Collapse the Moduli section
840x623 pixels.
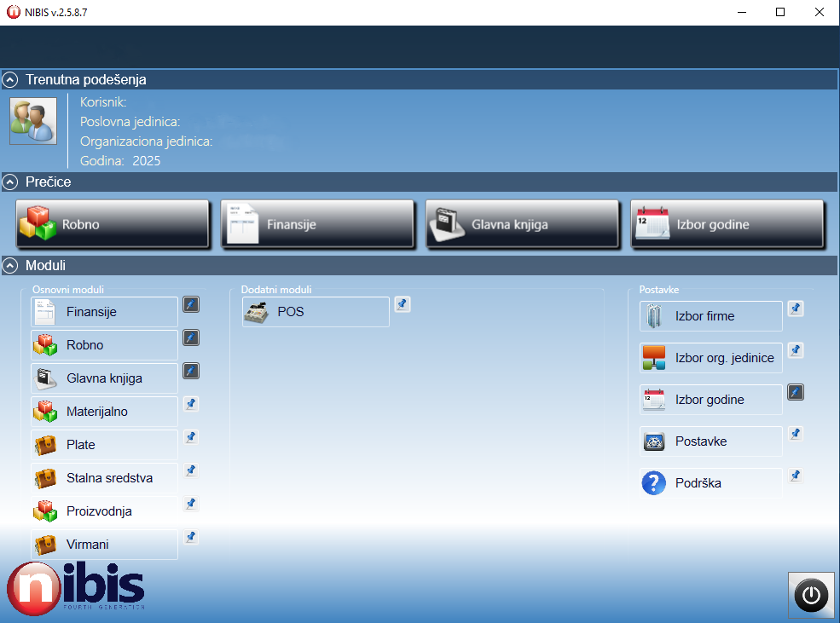click(10, 266)
